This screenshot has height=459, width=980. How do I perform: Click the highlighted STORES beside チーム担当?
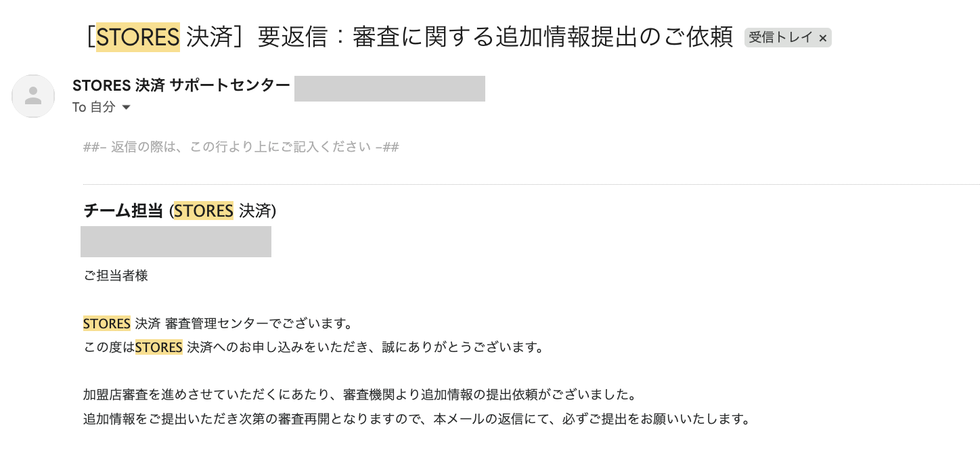pyautogui.click(x=203, y=211)
